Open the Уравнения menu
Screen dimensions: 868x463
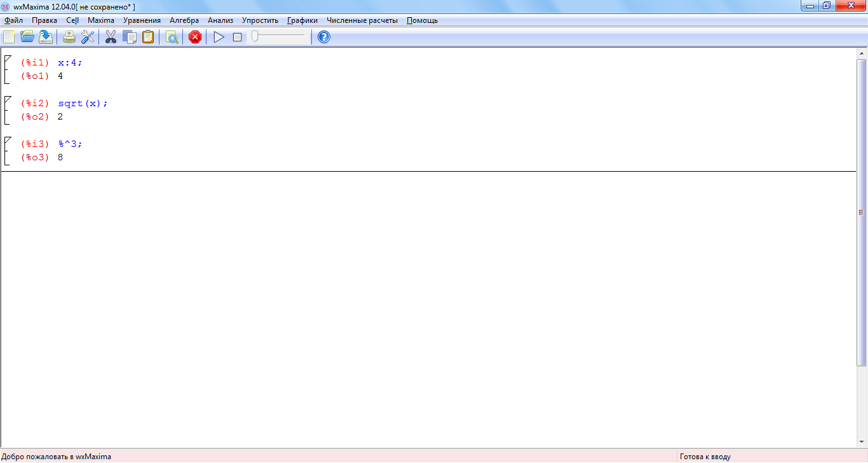pos(142,20)
